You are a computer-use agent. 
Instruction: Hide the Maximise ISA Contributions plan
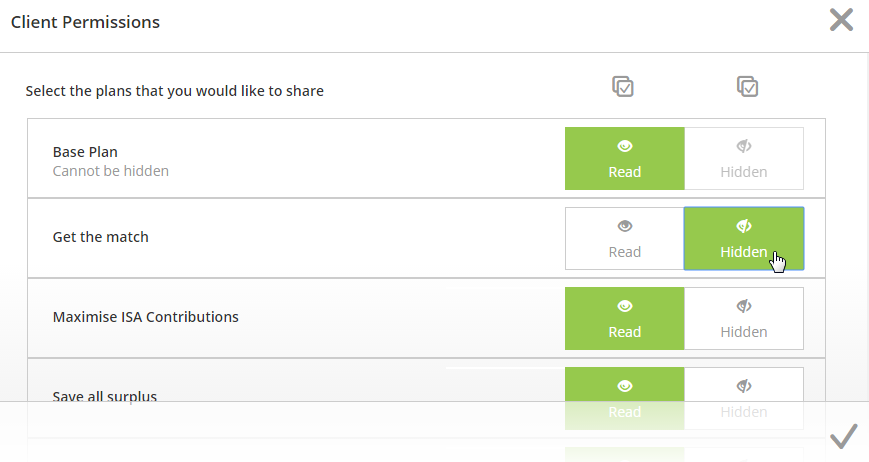(x=744, y=319)
